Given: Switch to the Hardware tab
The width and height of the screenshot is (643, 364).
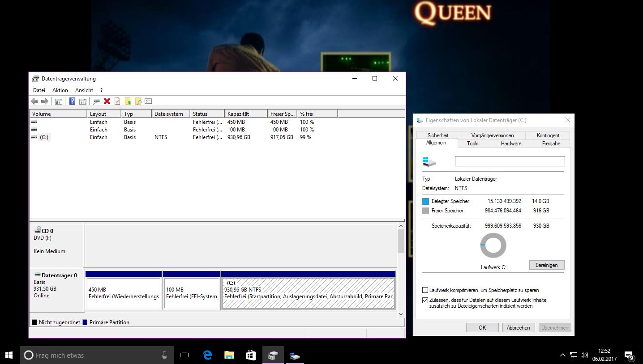Looking at the screenshot, I should point(511,144).
